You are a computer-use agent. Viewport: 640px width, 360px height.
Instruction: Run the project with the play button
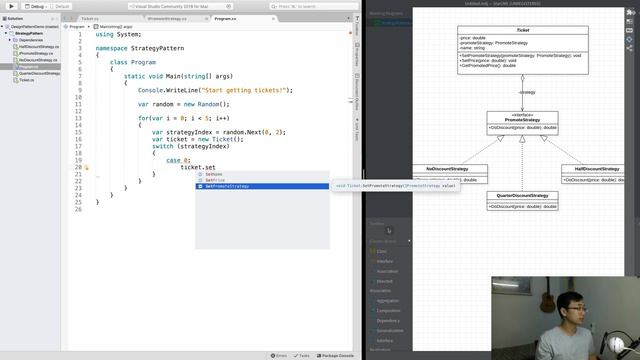pyautogui.click(x=11, y=6)
